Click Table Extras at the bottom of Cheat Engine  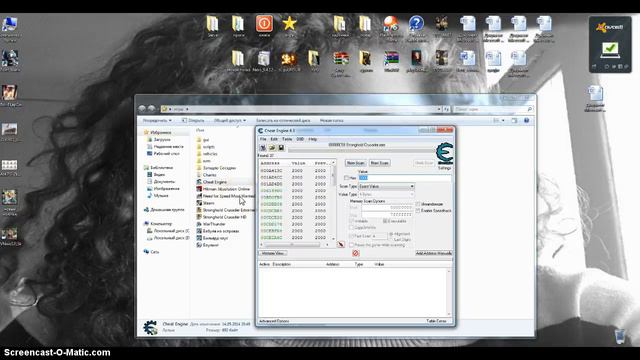(x=436, y=321)
